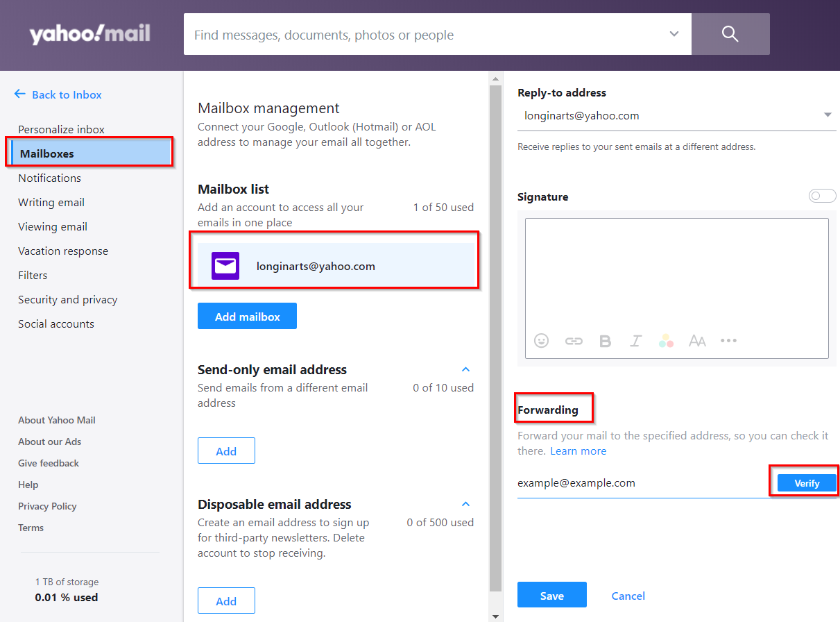
Task: Open Notifications settings
Action: click(49, 178)
